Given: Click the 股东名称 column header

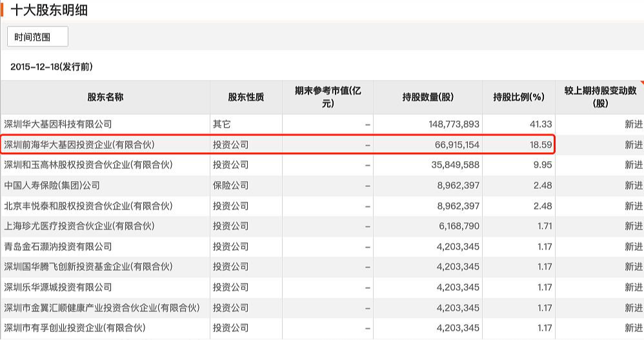Looking at the screenshot, I should click(105, 97).
